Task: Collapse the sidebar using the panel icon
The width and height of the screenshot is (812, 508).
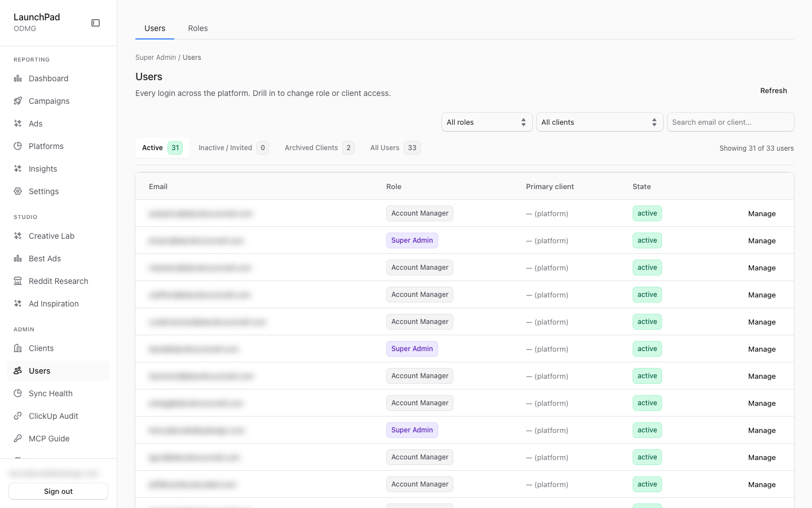Action: [x=96, y=23]
